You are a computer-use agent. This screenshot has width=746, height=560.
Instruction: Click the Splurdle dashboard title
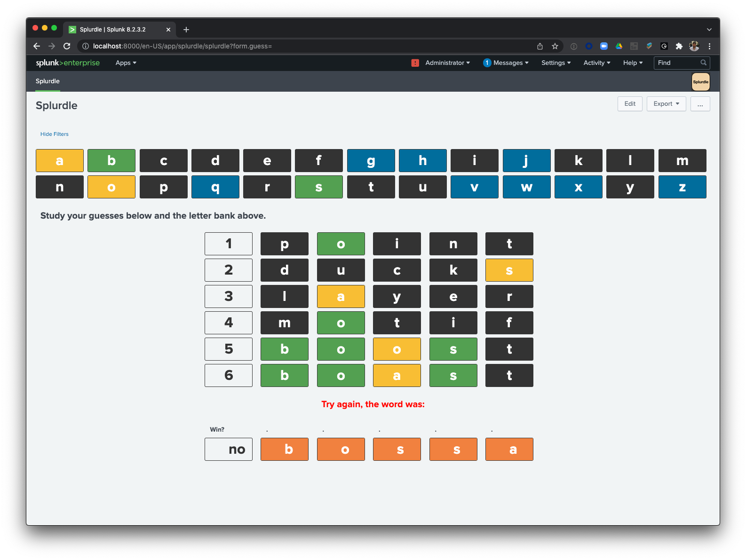pyautogui.click(x=56, y=105)
